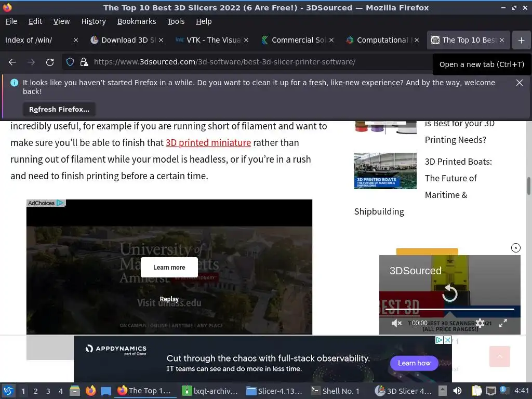Open the network status tray icon
The image size is (532, 399).
490,391
